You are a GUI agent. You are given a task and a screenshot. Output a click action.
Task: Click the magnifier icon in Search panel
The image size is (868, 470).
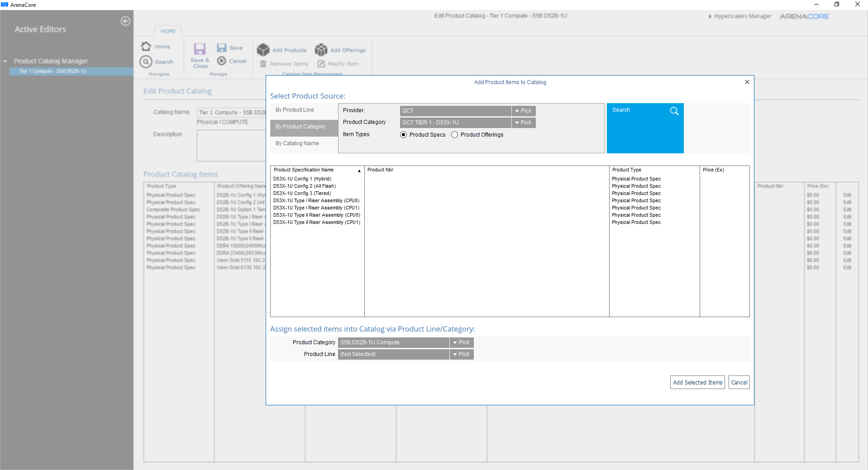(x=674, y=111)
